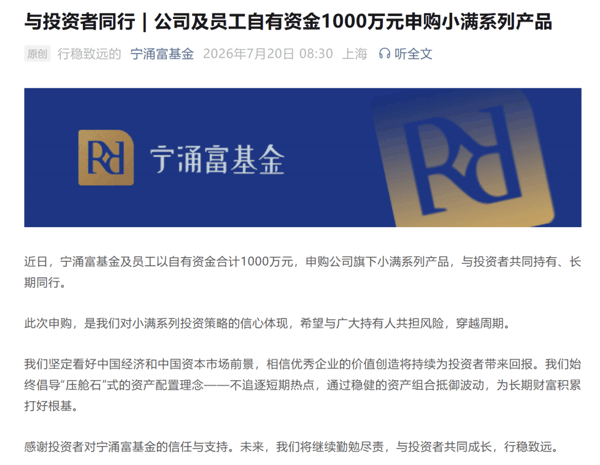The width and height of the screenshot is (600, 465).
Task: Click the paragraph starting 此次申购
Action: pyautogui.click(x=267, y=323)
